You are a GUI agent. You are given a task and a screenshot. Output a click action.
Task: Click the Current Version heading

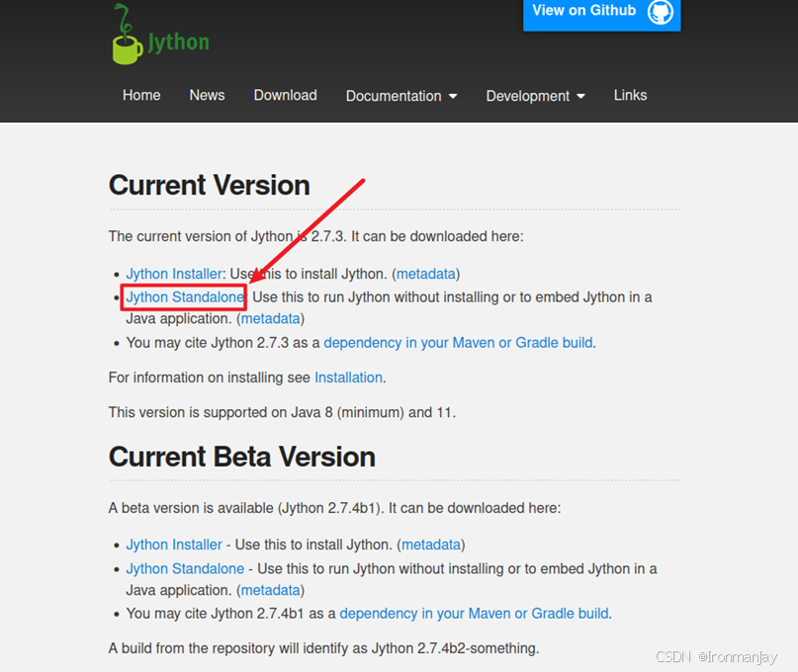pos(210,185)
